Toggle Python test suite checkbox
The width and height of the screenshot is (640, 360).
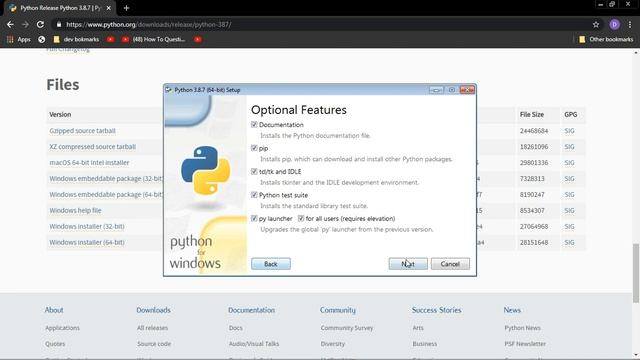(254, 195)
